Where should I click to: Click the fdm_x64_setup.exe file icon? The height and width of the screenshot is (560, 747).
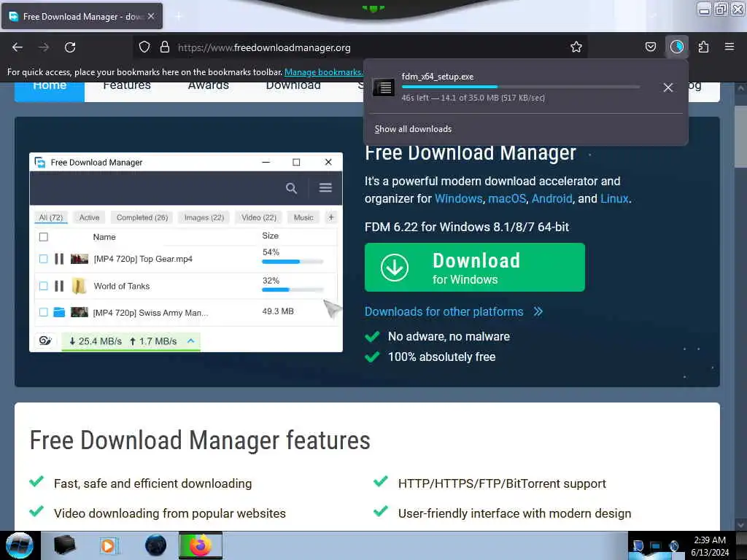click(x=383, y=87)
